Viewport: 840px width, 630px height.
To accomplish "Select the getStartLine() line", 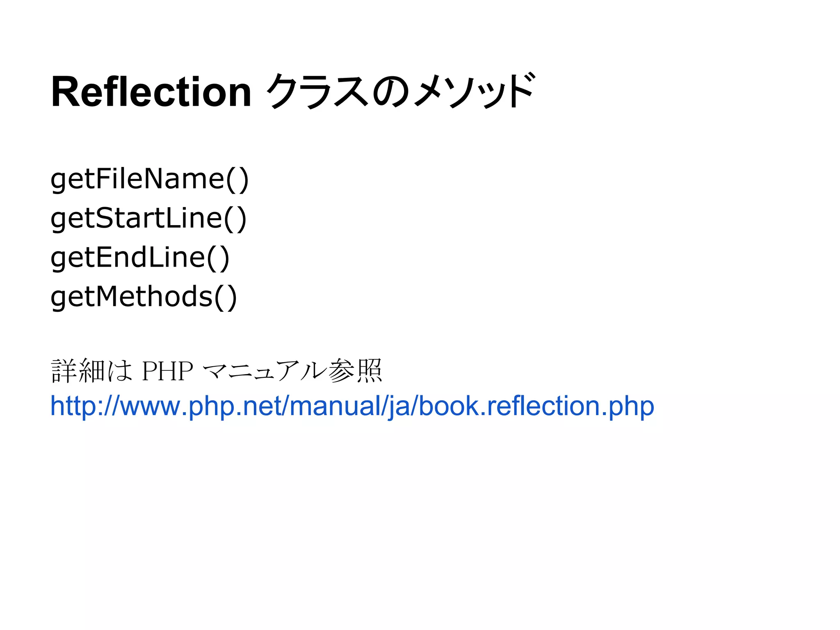I will point(148,219).
